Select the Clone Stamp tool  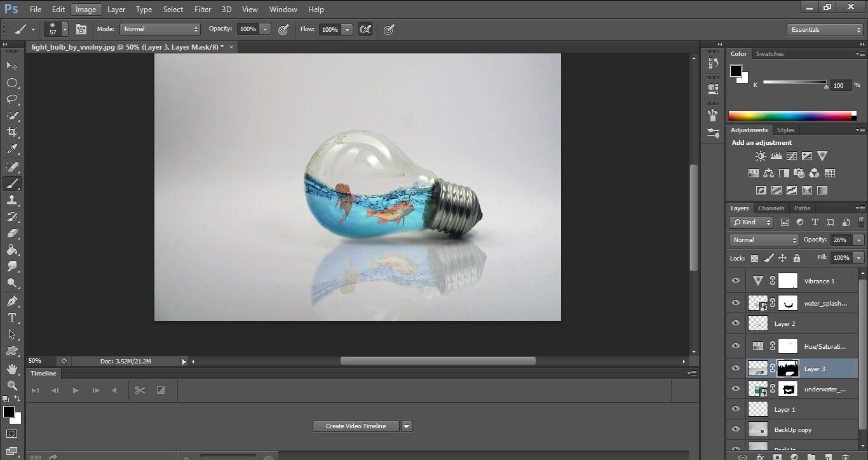12,200
